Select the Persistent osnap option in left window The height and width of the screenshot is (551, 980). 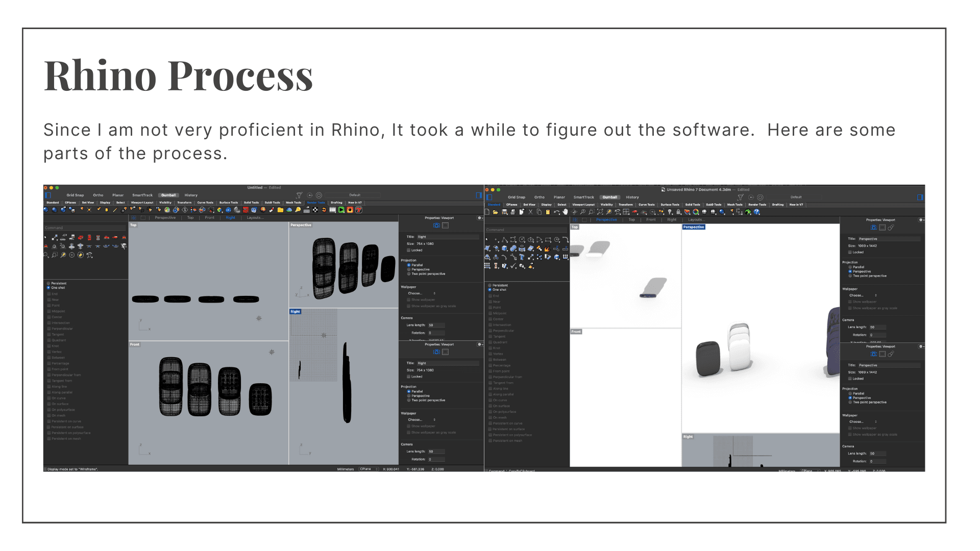tap(48, 283)
